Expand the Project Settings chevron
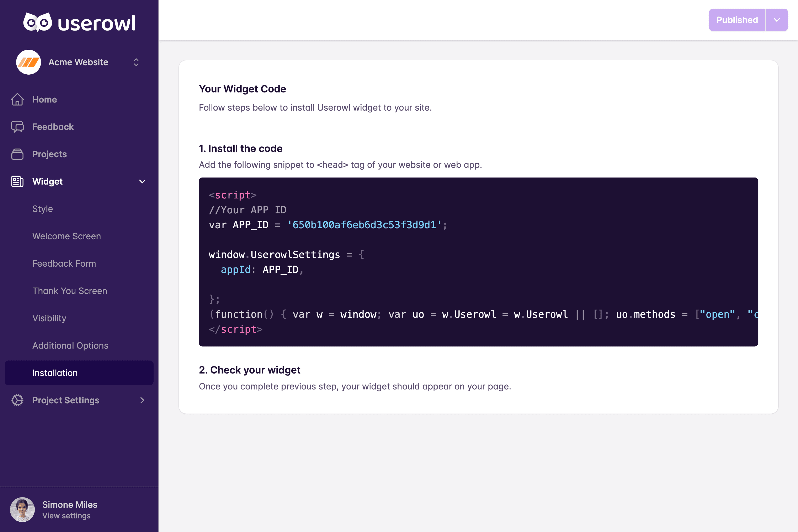 pos(143,400)
